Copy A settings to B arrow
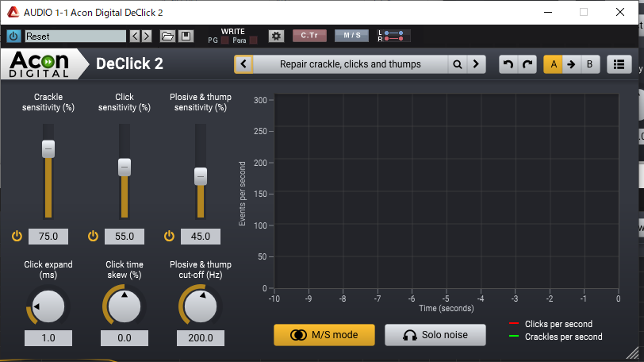The height and width of the screenshot is (362, 644). point(571,64)
